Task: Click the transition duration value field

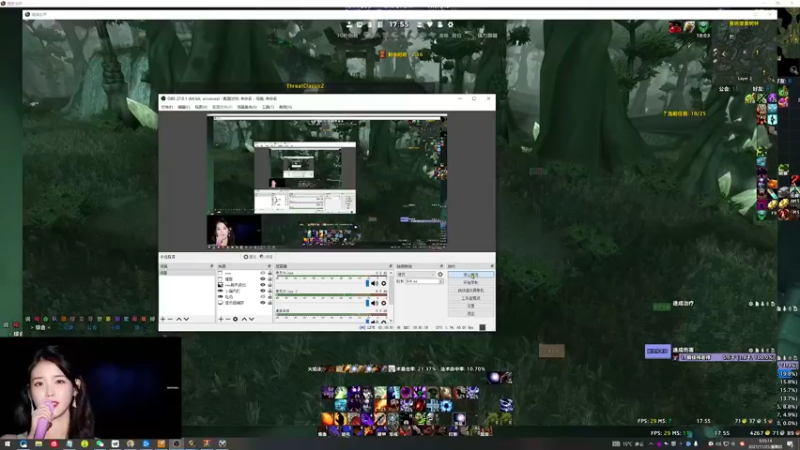Action: [422, 281]
